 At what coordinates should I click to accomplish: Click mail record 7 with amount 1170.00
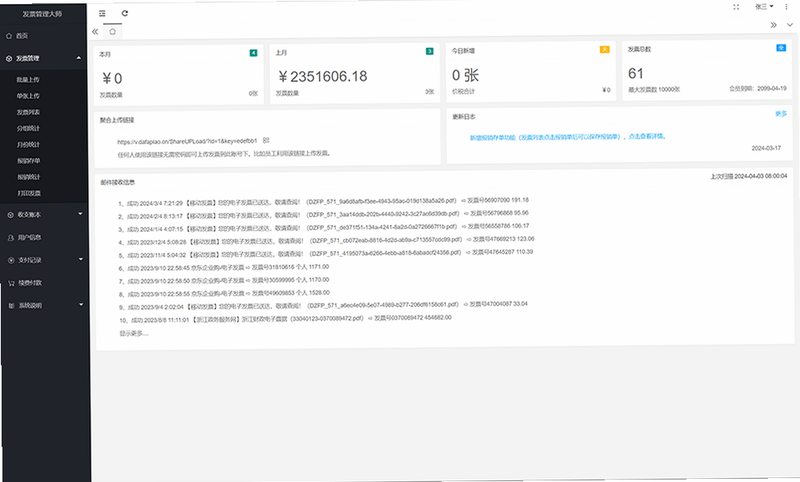click(x=224, y=281)
